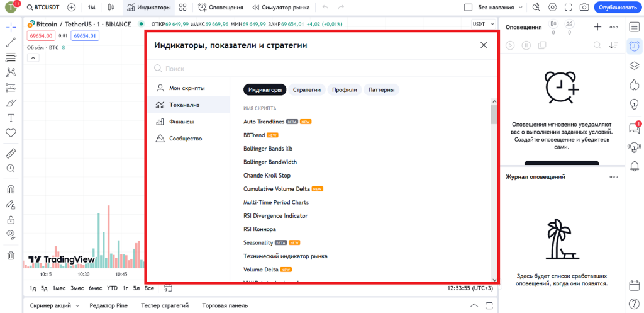This screenshot has width=644, height=313.
Task: Toggle magnet mode
Action: click(11, 189)
